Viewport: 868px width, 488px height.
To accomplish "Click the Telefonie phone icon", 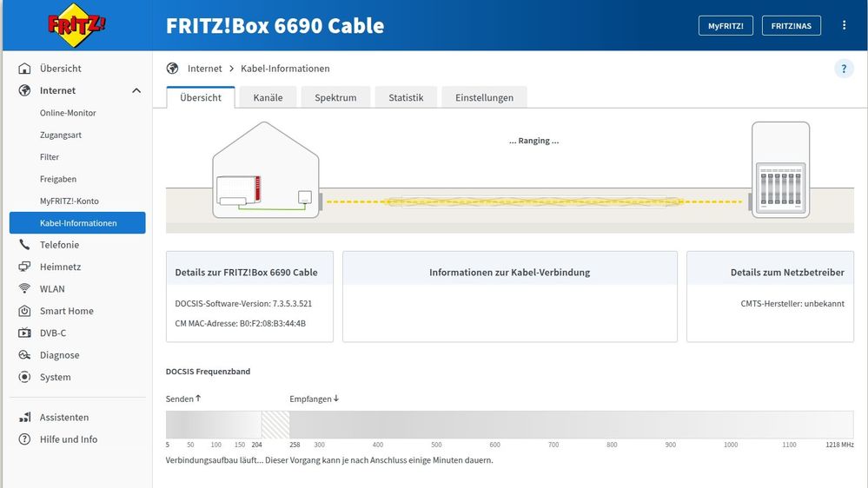I will (24, 245).
